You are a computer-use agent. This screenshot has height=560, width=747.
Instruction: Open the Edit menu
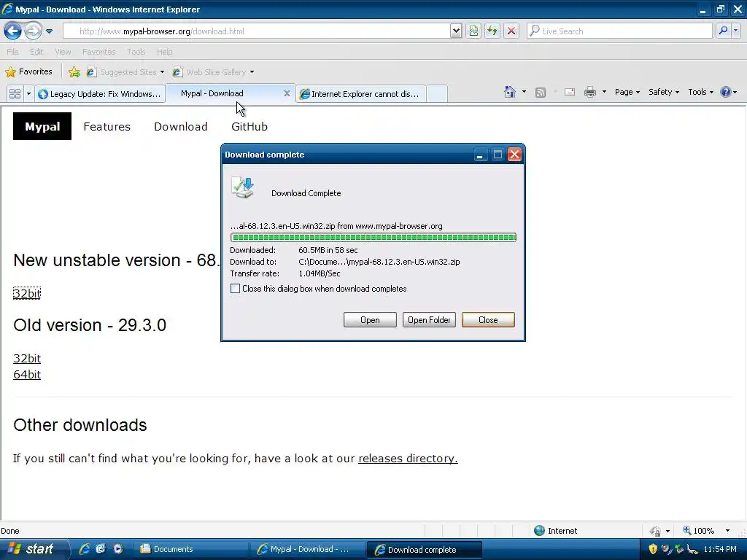pos(36,52)
